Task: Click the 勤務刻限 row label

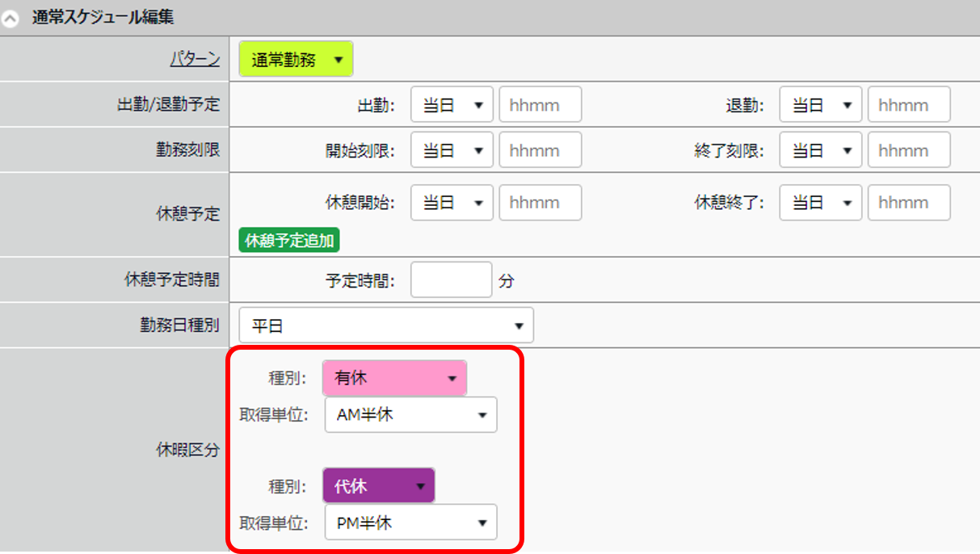Action: coord(187,150)
